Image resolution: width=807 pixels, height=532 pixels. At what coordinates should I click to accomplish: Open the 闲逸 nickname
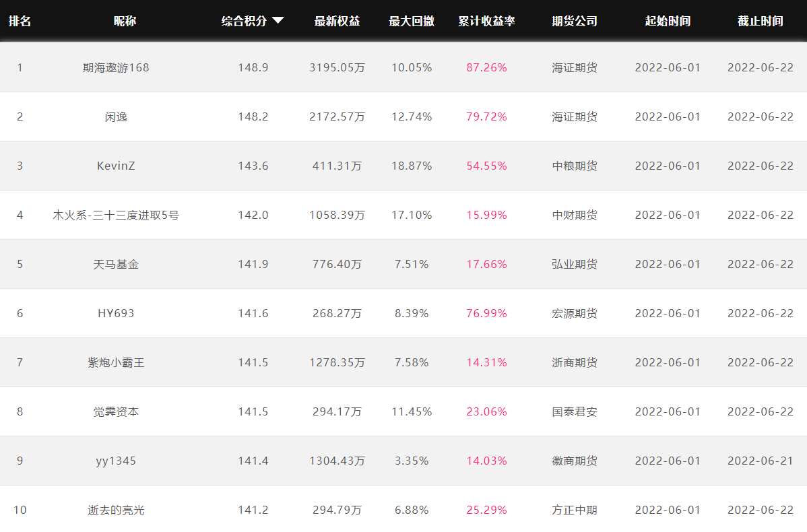pyautogui.click(x=116, y=117)
